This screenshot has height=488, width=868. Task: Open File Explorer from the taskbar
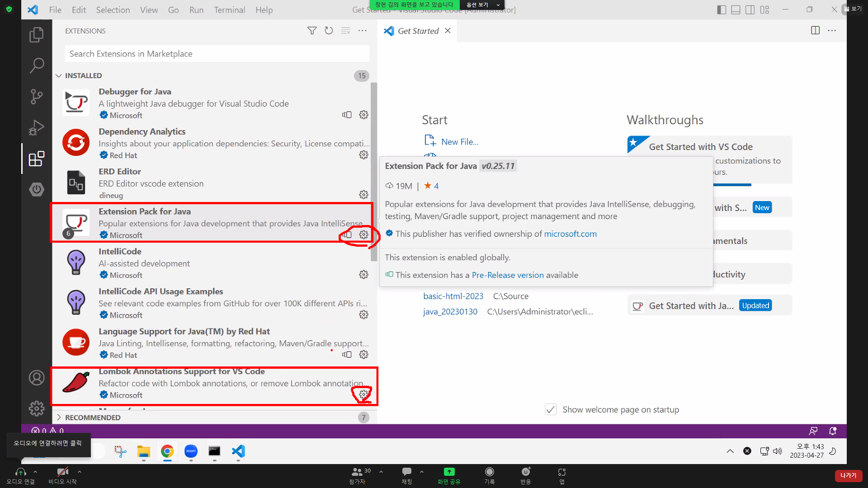point(144,451)
